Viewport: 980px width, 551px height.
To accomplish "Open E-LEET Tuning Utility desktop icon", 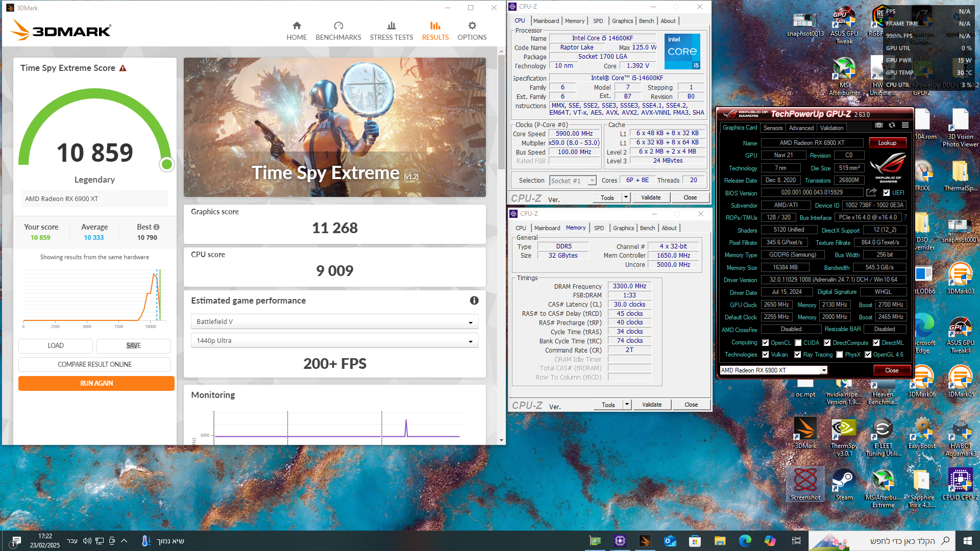I will 883,429.
